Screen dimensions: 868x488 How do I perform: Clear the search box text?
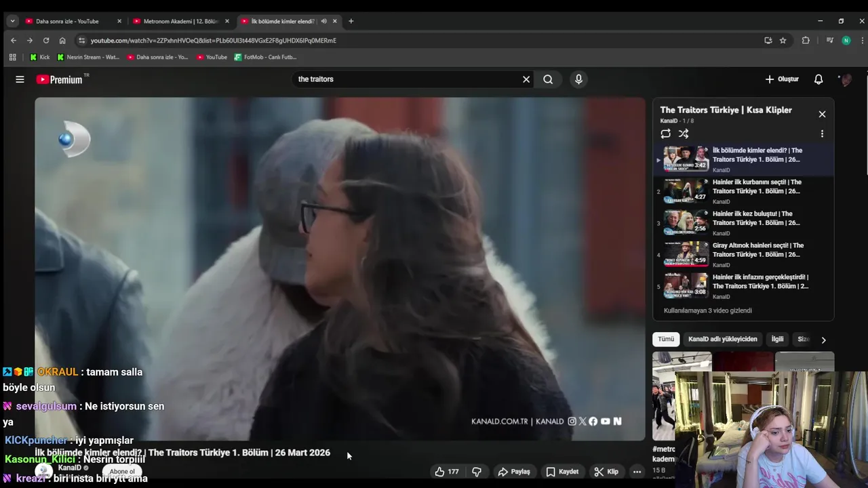[526, 79]
